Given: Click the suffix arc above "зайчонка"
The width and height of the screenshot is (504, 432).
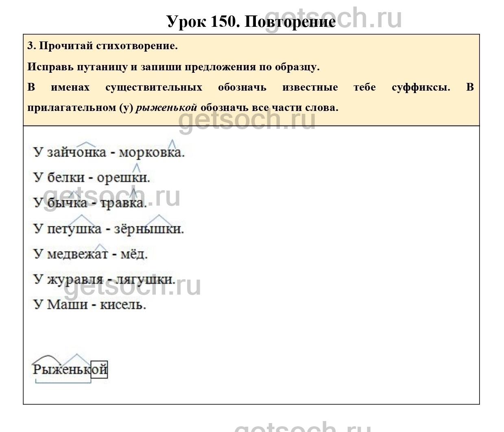Looking at the screenshot, I should pyautogui.click(x=86, y=144).
